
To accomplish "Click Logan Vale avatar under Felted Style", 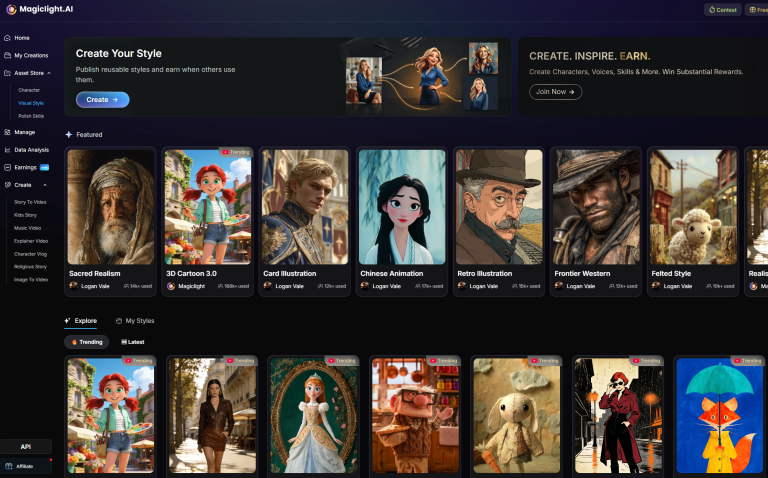I will point(655,286).
